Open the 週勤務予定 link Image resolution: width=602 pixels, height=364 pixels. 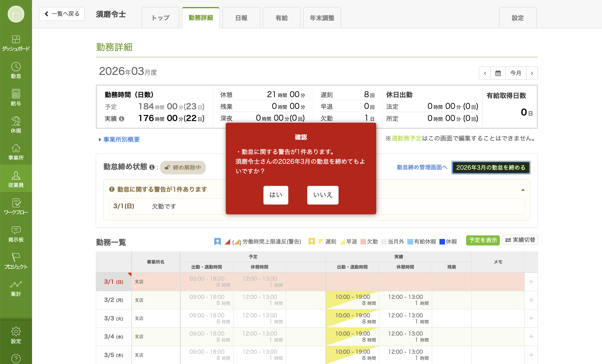click(407, 138)
